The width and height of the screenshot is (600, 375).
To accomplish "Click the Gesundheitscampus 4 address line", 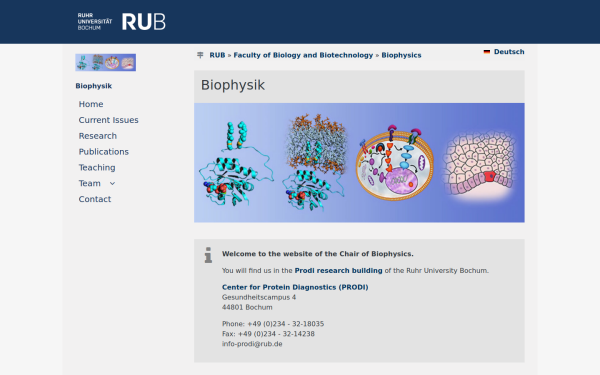I will (x=259, y=297).
